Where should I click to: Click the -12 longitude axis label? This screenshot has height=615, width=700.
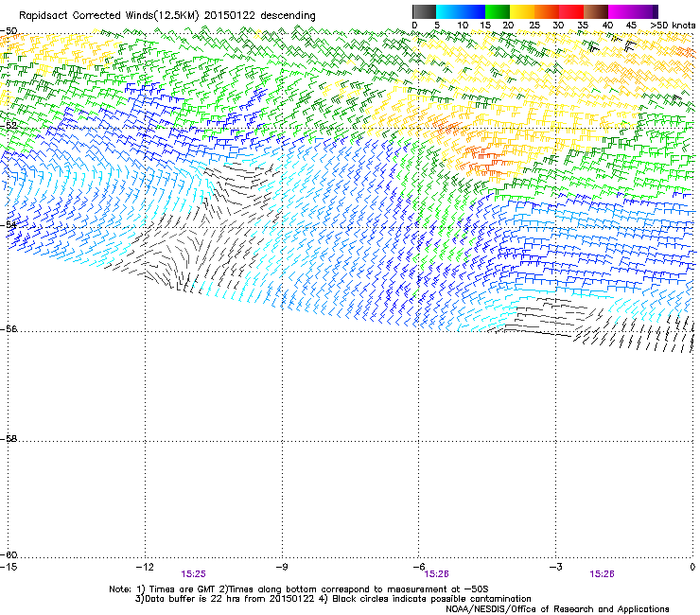point(145,567)
